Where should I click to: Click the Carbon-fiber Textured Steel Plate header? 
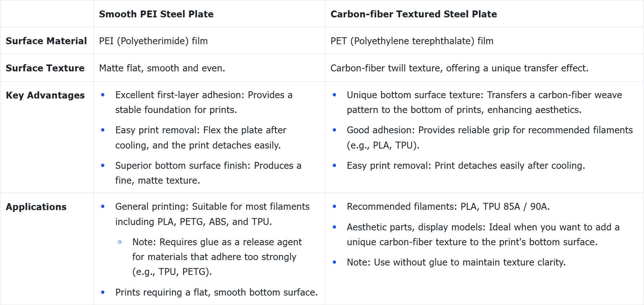pyautogui.click(x=413, y=14)
